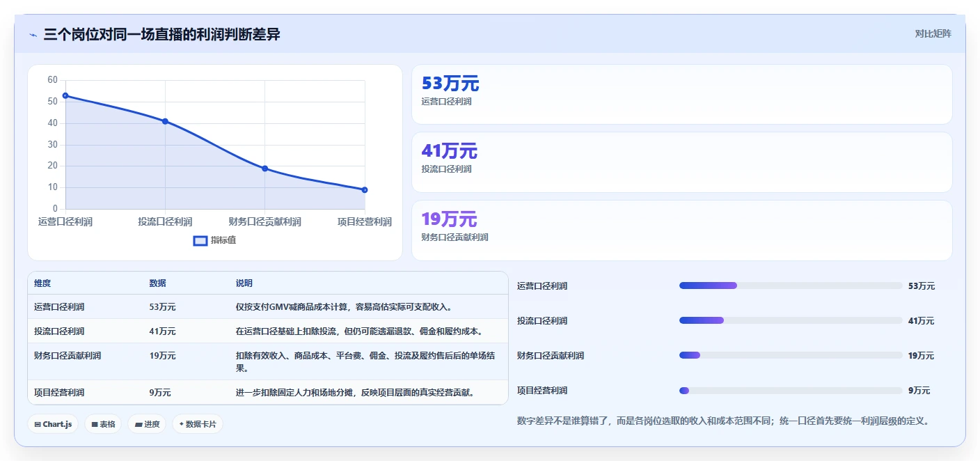Click the 41万元 value right of the progress bar
Image resolution: width=980 pixels, height=461 pixels.
[x=922, y=321]
